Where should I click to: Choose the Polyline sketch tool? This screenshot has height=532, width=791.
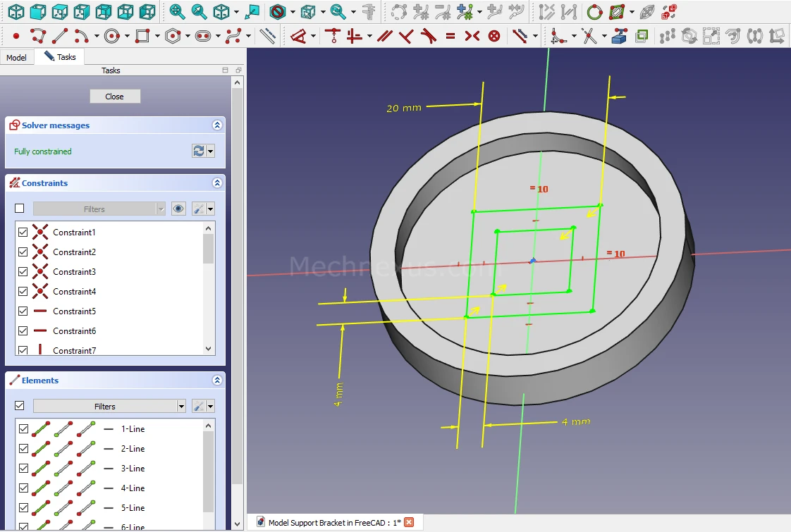click(x=37, y=36)
